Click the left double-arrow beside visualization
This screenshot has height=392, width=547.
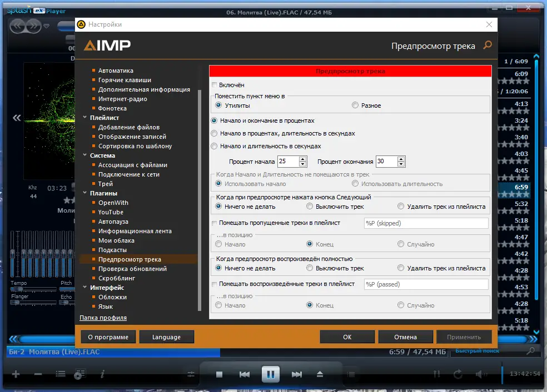click(x=17, y=118)
